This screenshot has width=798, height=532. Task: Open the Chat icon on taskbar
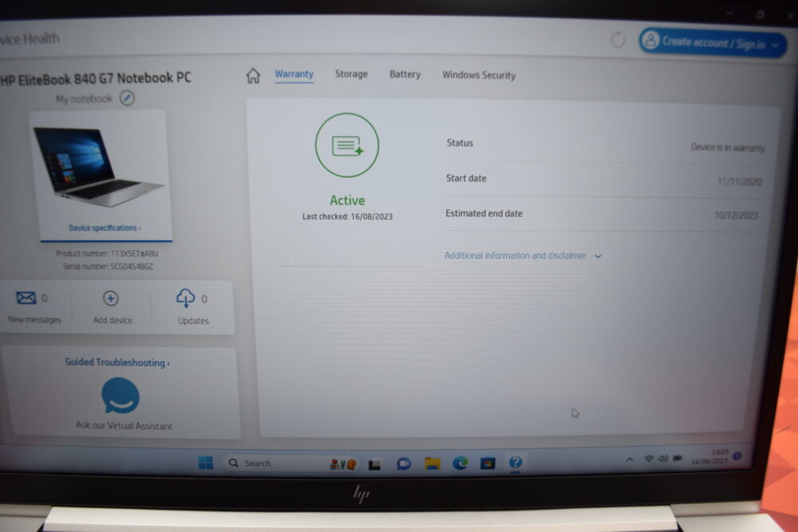click(x=404, y=464)
